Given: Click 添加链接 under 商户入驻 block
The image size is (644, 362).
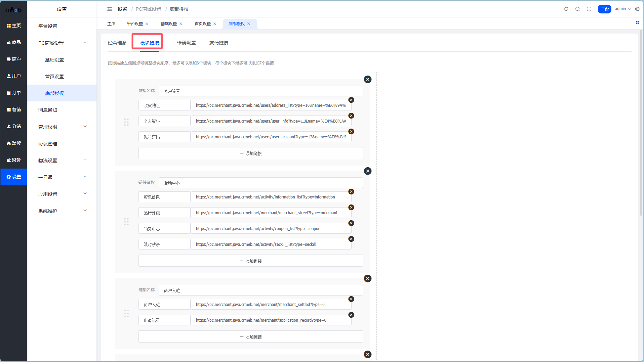Looking at the screenshot, I should (250, 337).
